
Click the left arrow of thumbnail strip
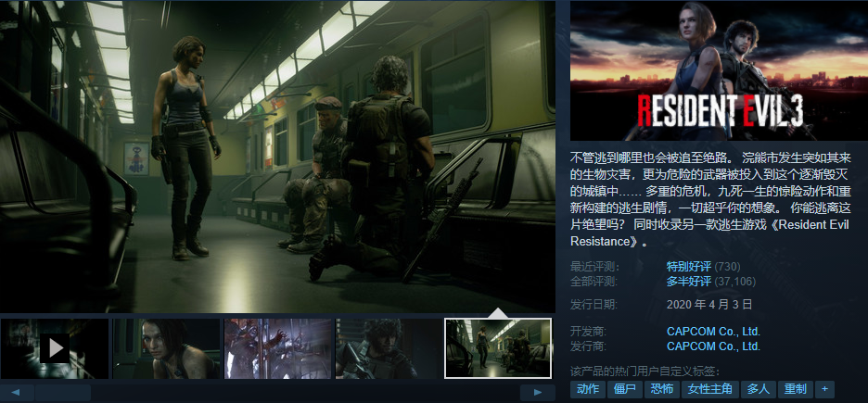(x=16, y=393)
